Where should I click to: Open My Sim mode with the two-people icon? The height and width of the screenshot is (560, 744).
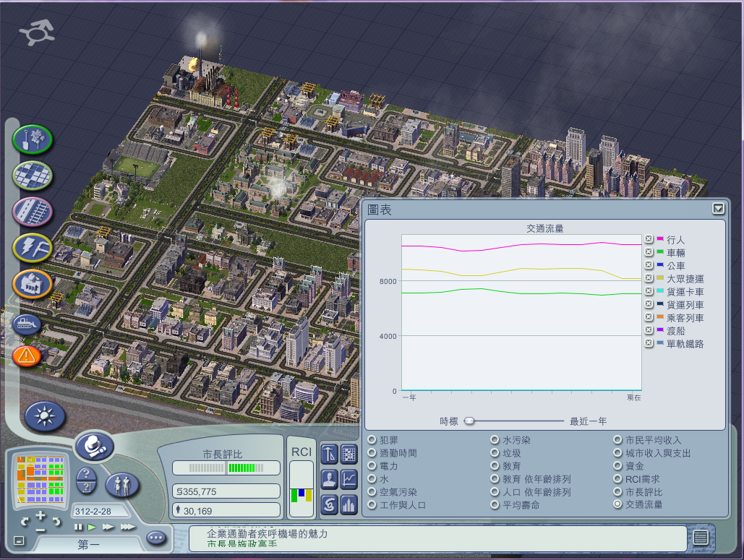(122, 485)
